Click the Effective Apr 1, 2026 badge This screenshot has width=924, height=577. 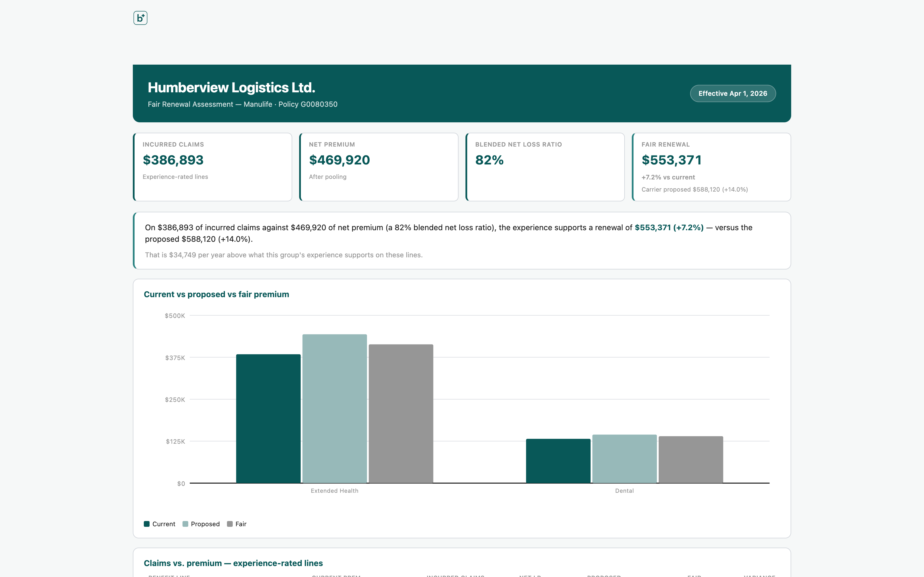(x=733, y=93)
